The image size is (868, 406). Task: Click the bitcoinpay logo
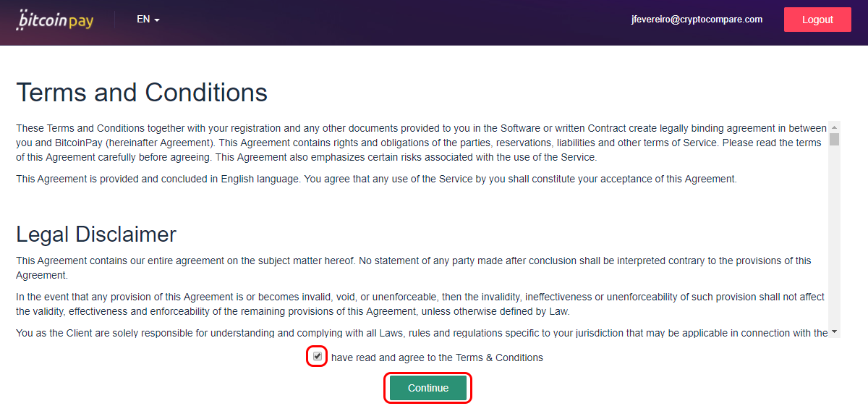[x=55, y=20]
